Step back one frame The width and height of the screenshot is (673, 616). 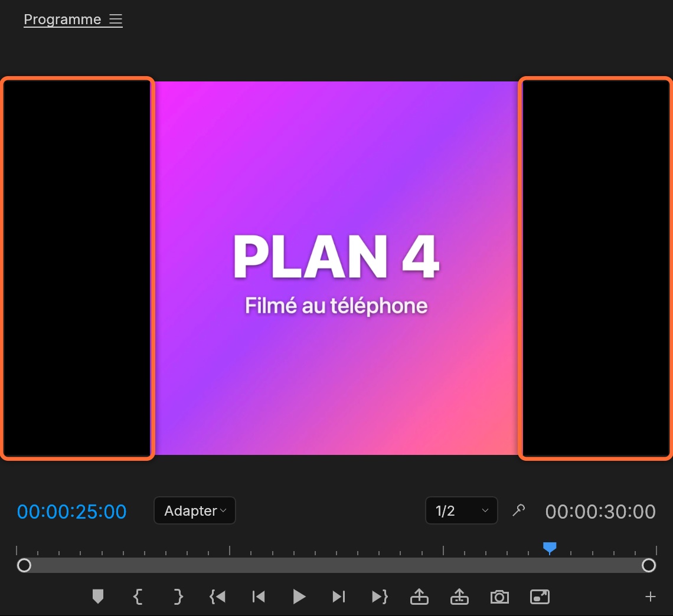259,597
